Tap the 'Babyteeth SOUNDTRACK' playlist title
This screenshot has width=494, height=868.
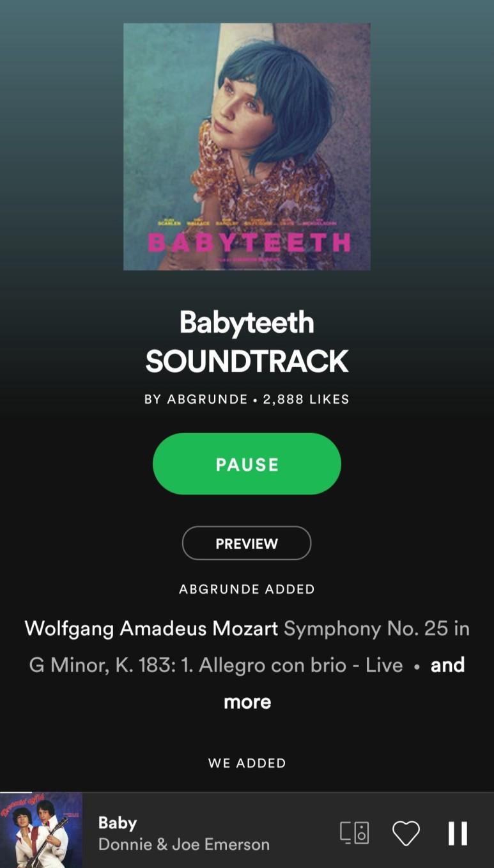[x=247, y=342]
